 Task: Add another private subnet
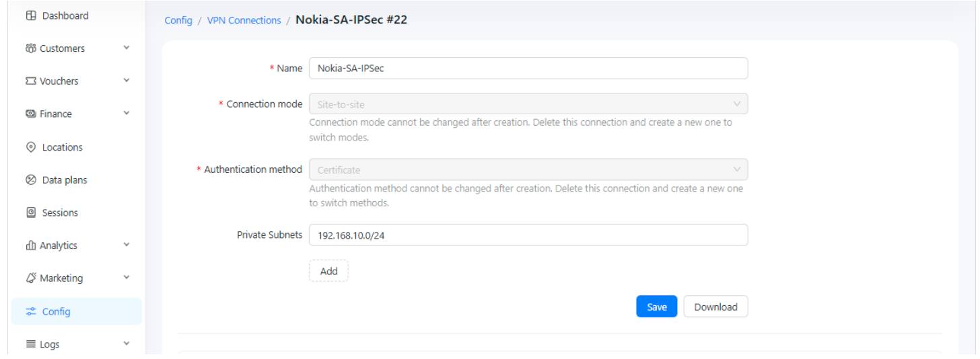pyautogui.click(x=328, y=271)
